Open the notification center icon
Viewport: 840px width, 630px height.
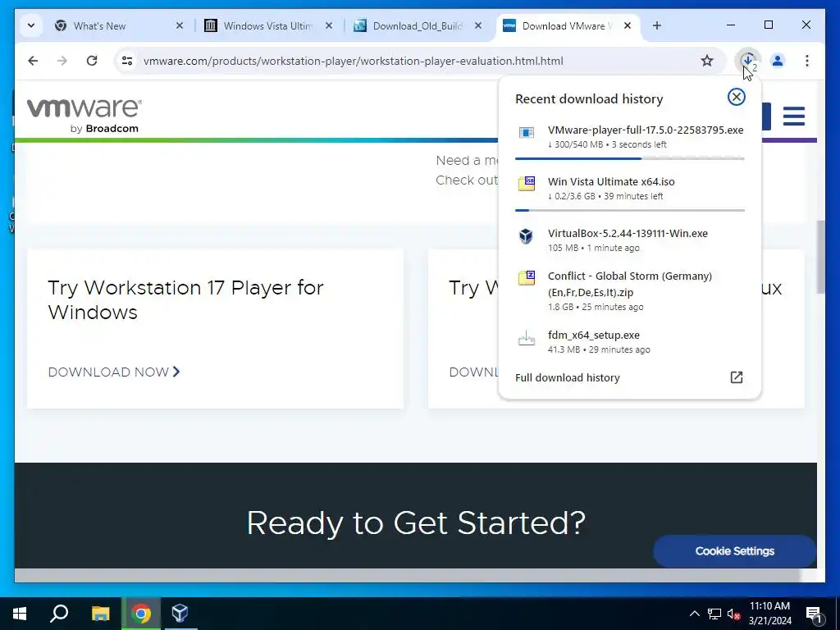click(x=814, y=614)
